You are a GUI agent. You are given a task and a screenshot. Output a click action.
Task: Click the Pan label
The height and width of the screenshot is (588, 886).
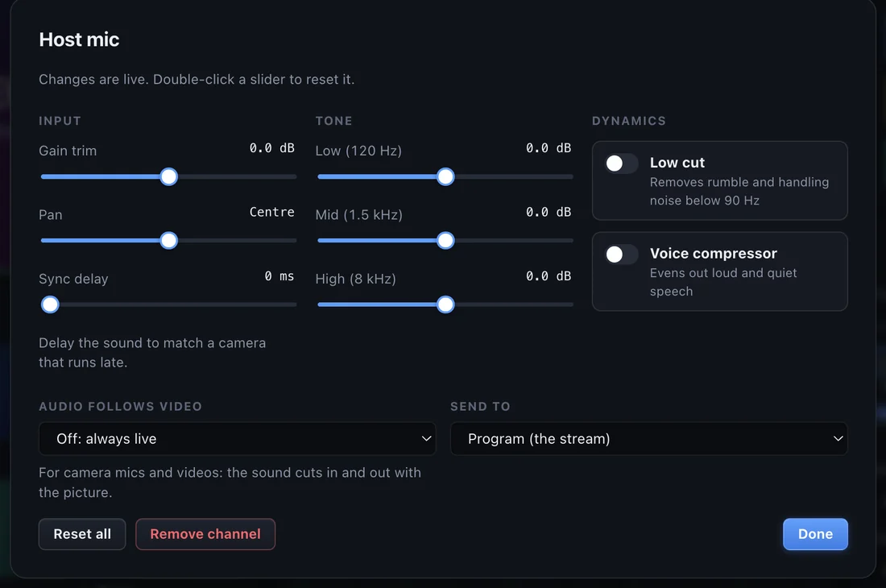[50, 215]
